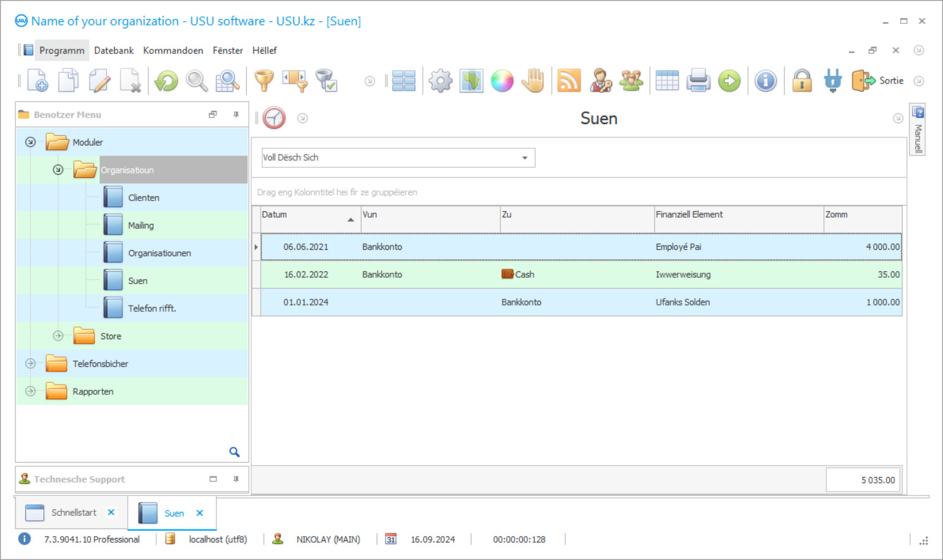This screenshot has height=560, width=943.
Task: Click the blue plug connection icon
Action: coord(832,80)
